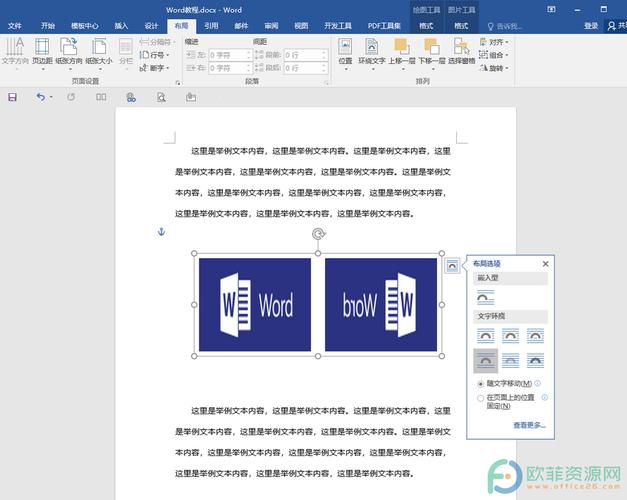Click the left Word logo image
This screenshot has width=627, height=500.
255,305
